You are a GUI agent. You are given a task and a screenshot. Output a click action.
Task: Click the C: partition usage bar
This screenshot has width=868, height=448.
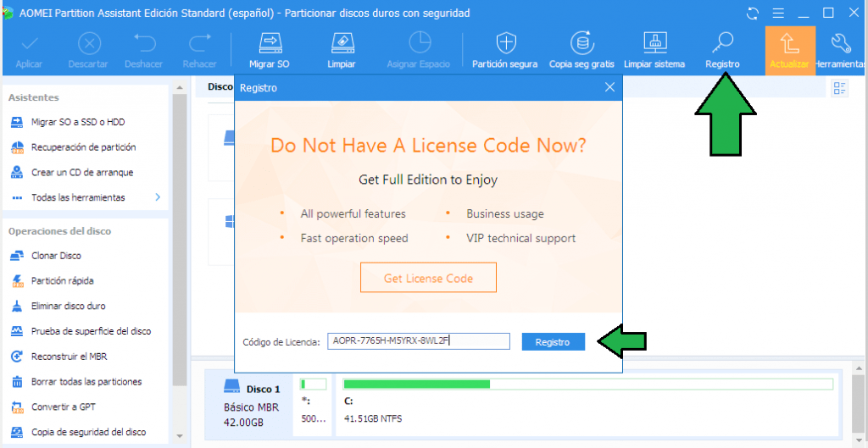pyautogui.click(x=588, y=384)
